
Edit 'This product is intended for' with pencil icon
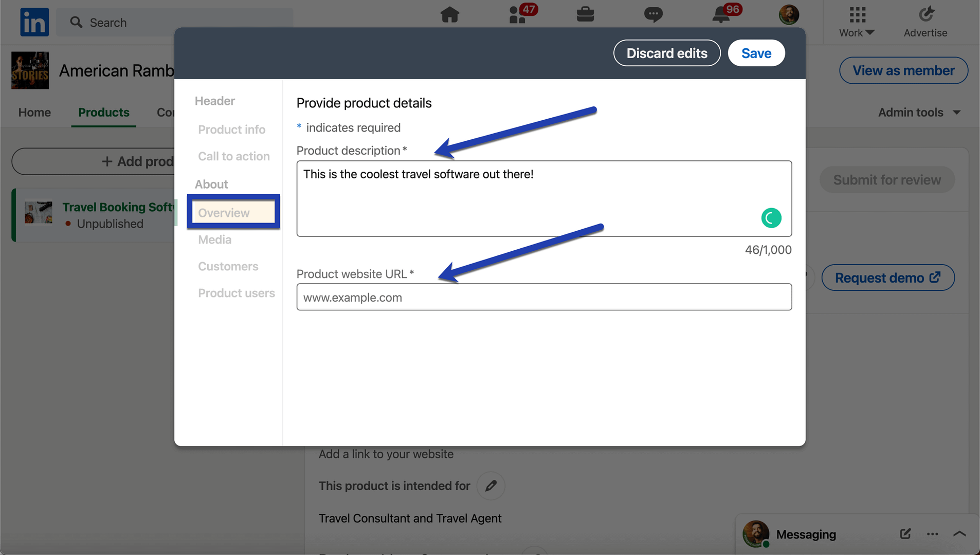pyautogui.click(x=491, y=486)
